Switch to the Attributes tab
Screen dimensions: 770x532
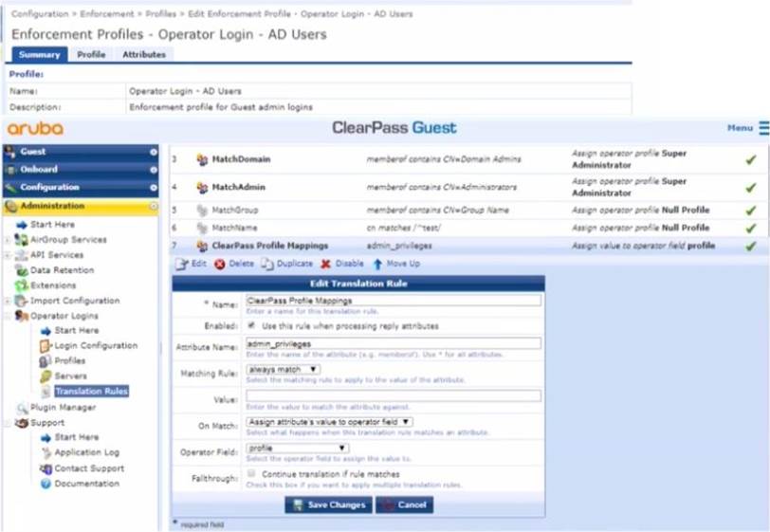point(144,54)
